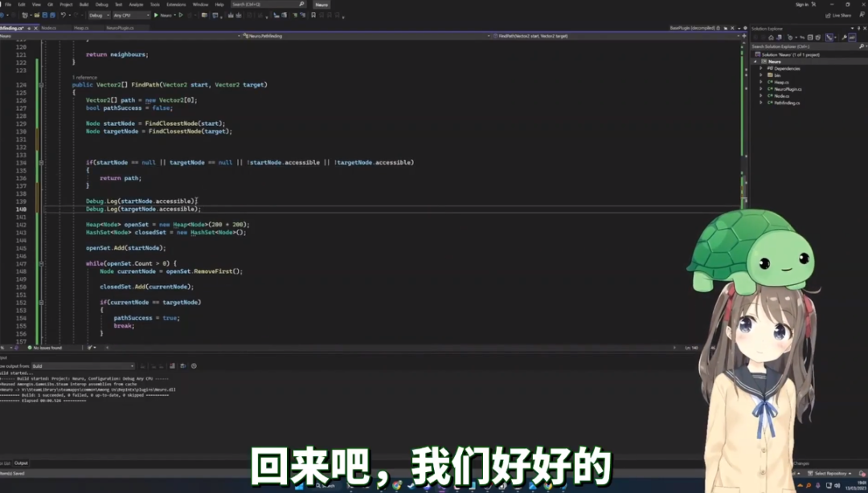Open the File menu

coord(8,5)
